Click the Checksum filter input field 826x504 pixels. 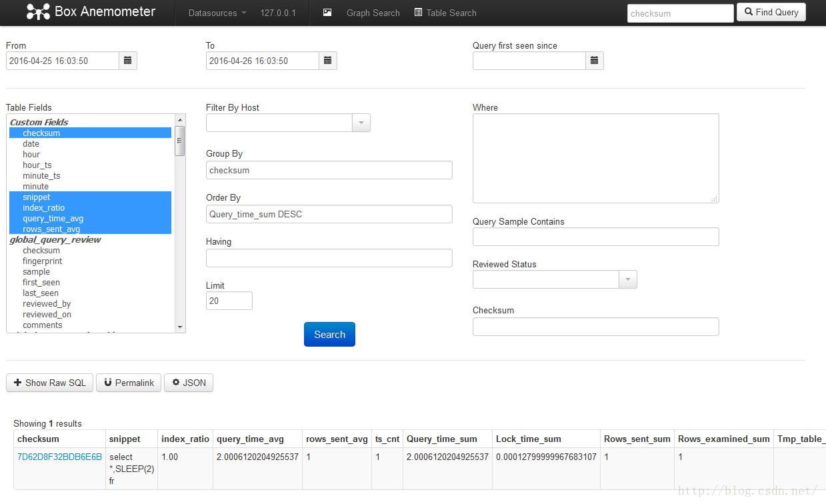coord(596,327)
